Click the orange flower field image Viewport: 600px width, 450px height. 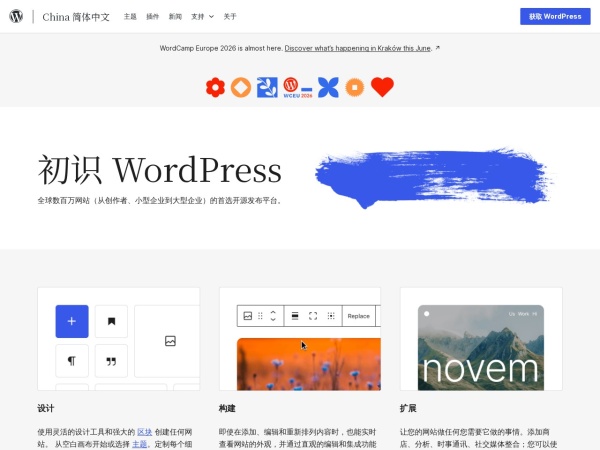[x=309, y=364]
